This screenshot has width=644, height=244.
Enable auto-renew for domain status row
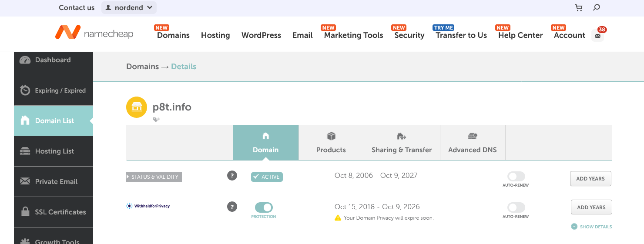516,176
